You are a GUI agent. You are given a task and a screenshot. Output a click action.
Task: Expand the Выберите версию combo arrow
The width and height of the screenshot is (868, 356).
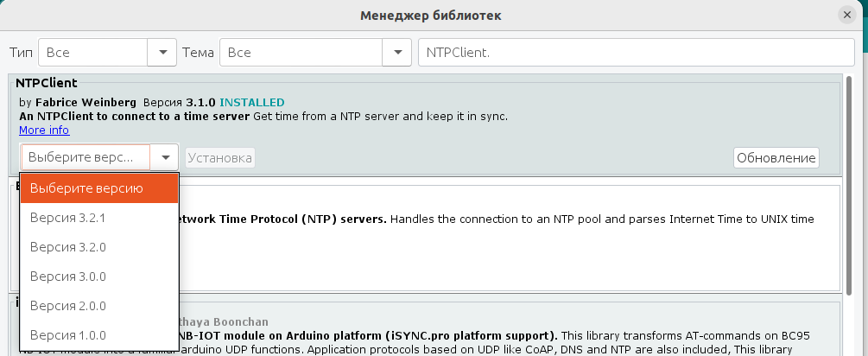pyautogui.click(x=164, y=157)
